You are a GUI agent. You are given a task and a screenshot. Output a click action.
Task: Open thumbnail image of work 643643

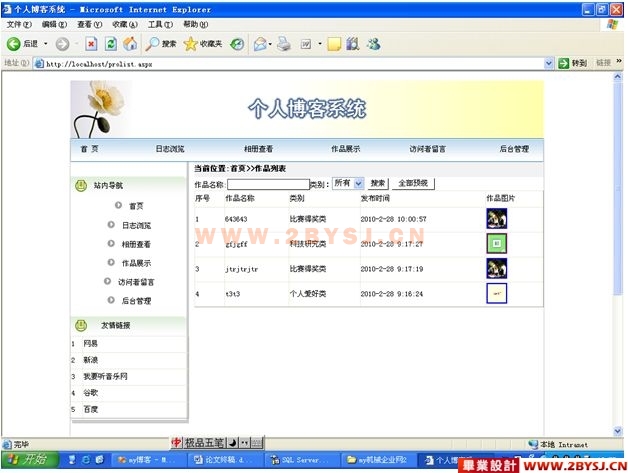tap(496, 218)
